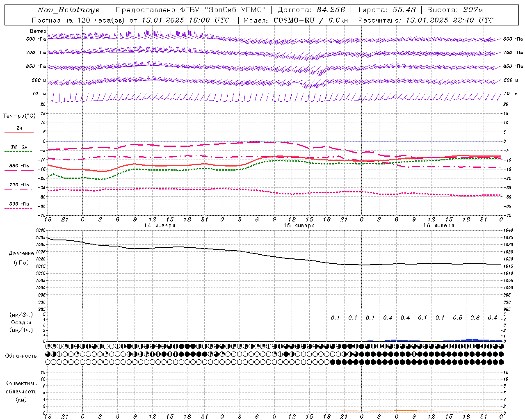Click the '0.8' precipitation value
Screen dimensions: 525x420
coord(475,318)
